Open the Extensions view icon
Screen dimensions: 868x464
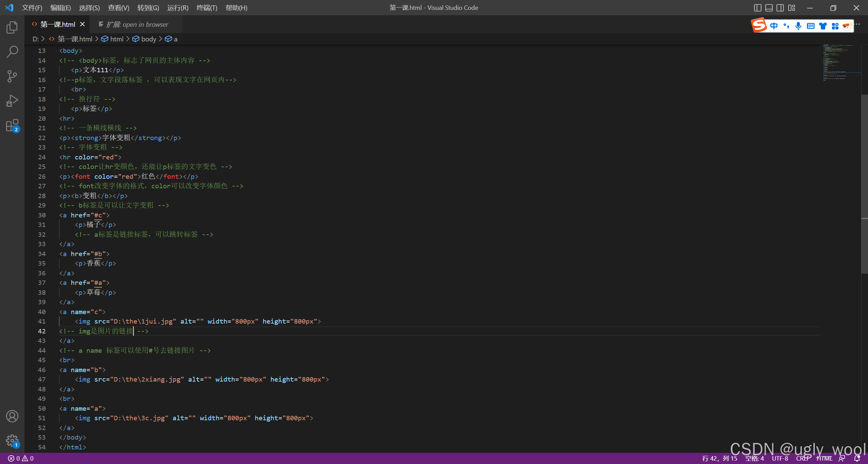pyautogui.click(x=12, y=125)
